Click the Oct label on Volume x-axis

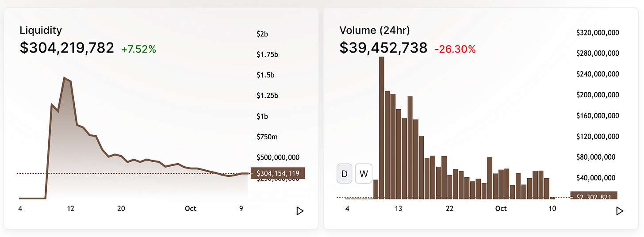coord(501,209)
